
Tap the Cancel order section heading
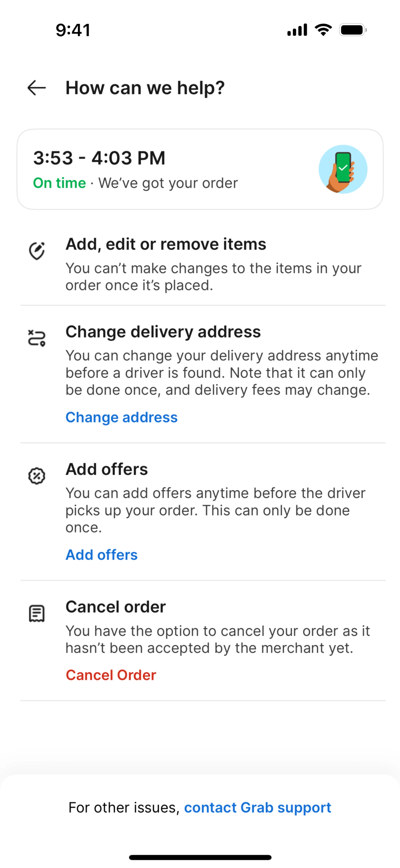[x=115, y=607]
